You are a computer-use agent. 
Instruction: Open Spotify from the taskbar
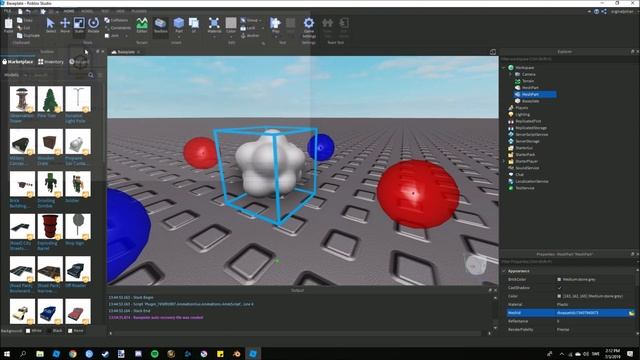coord(155,353)
